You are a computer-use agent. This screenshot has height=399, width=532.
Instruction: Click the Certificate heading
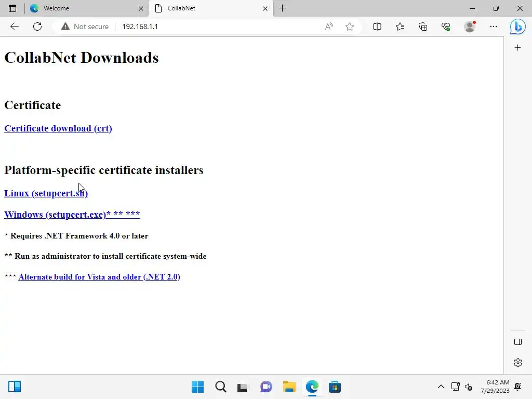pos(33,105)
